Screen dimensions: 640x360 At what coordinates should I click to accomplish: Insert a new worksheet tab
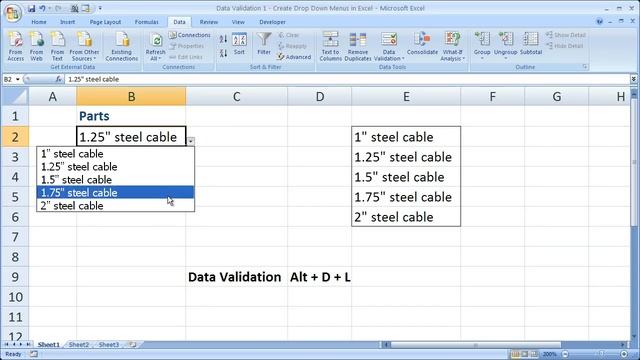click(132, 344)
